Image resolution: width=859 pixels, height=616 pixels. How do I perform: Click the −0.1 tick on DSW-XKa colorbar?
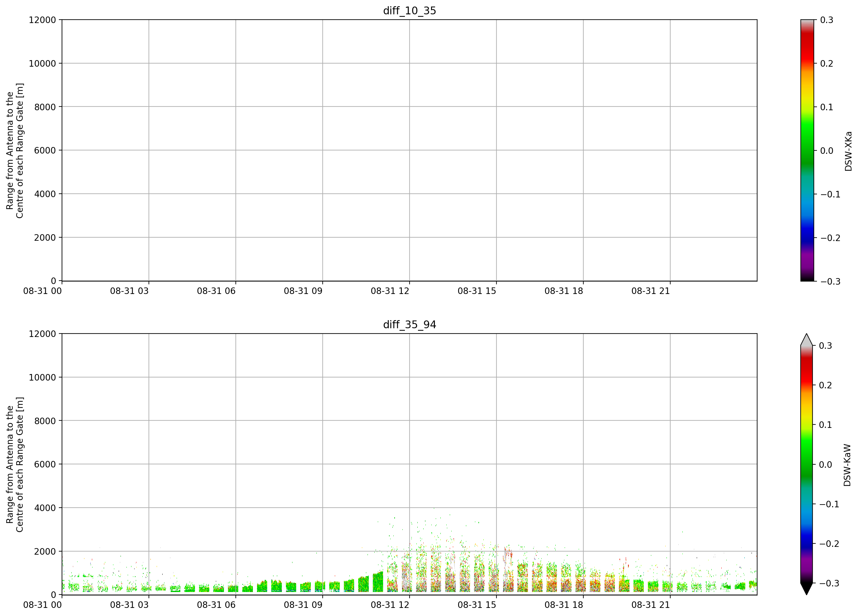pyautogui.click(x=831, y=194)
